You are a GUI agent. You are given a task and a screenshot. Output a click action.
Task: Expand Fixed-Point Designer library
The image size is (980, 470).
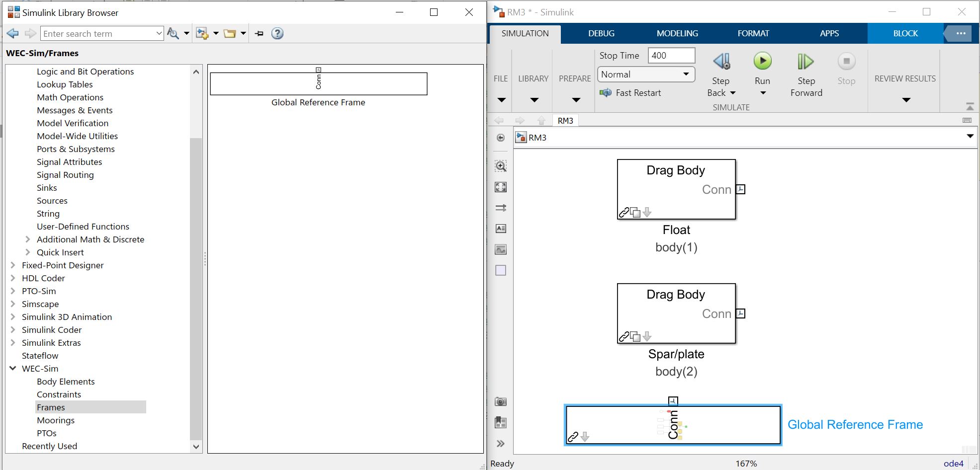13,265
